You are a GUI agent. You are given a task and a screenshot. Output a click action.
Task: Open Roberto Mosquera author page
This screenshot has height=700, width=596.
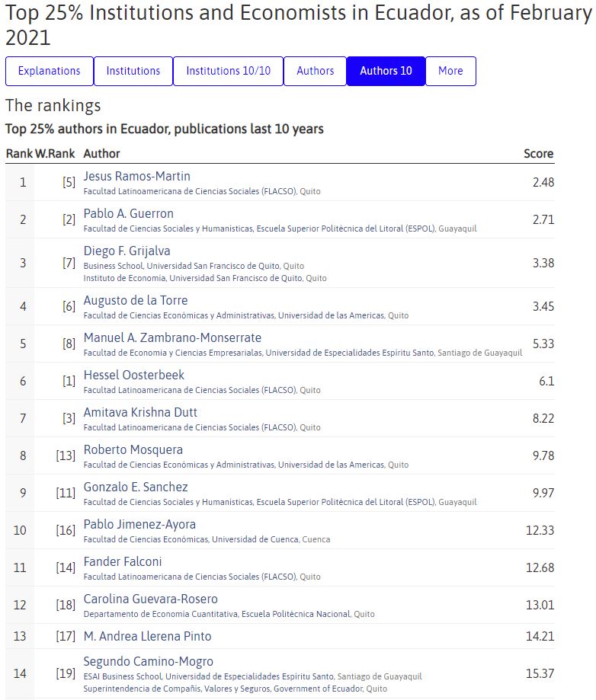(x=133, y=449)
